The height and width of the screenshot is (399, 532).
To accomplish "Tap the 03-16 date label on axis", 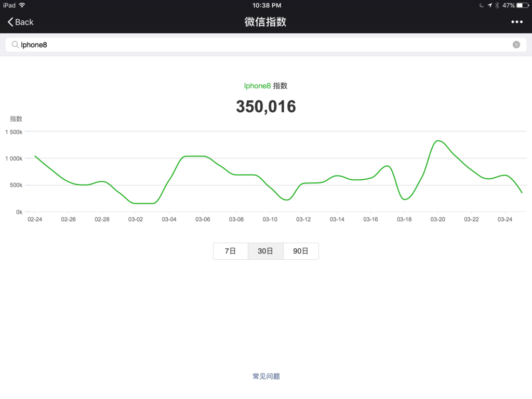I will (x=370, y=220).
